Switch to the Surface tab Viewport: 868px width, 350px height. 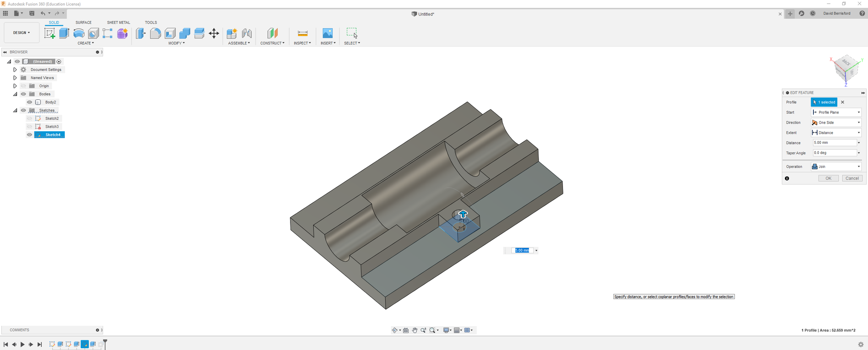point(84,22)
